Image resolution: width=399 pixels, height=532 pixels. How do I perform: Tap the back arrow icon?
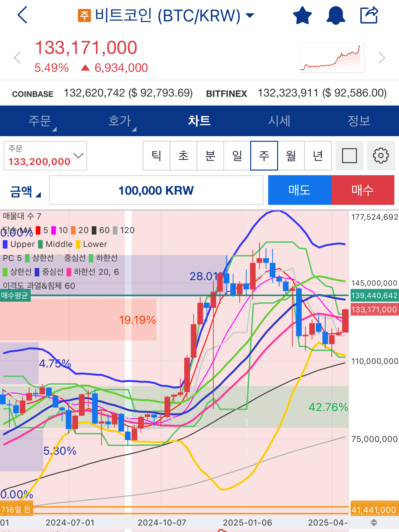pos(23,15)
